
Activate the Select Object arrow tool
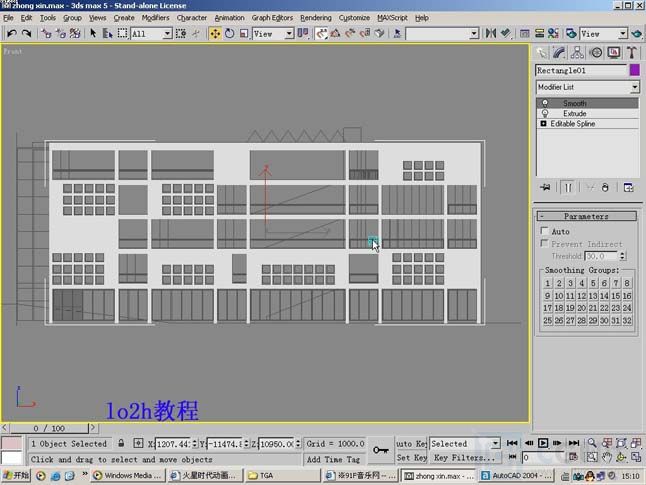[x=93, y=33]
